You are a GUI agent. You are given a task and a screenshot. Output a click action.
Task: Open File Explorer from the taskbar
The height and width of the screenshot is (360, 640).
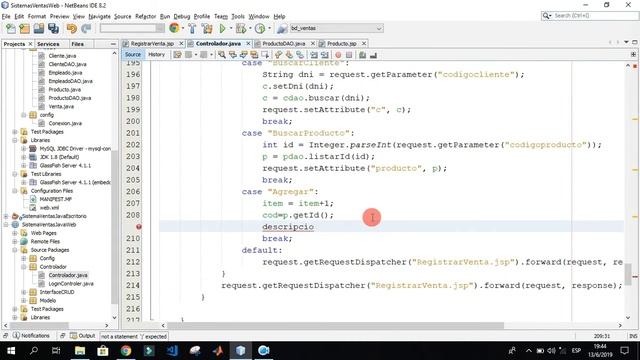point(80,350)
